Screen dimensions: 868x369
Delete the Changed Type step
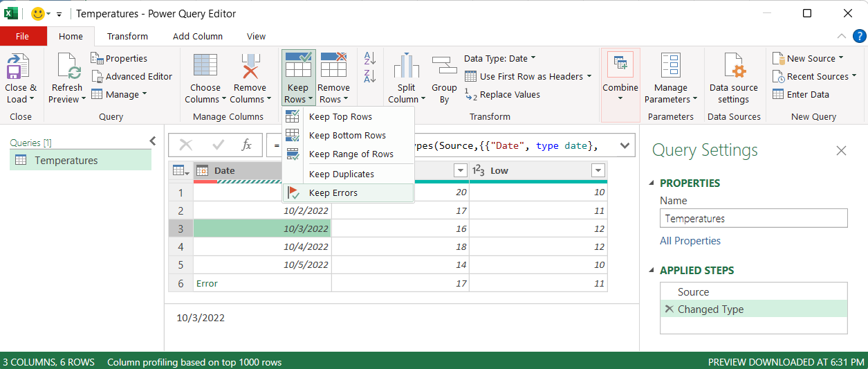pos(669,309)
